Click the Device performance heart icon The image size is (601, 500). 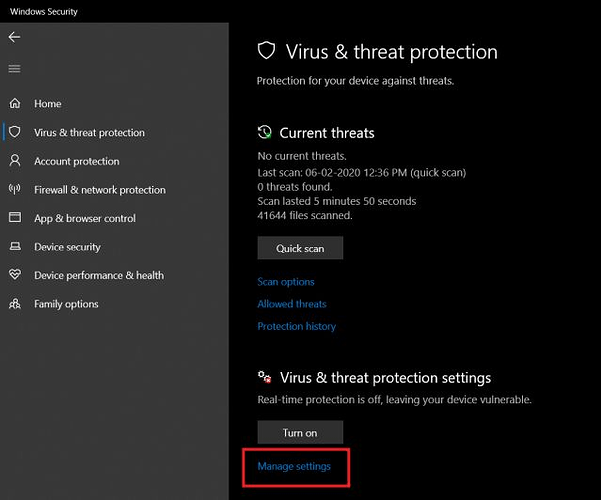(x=15, y=275)
